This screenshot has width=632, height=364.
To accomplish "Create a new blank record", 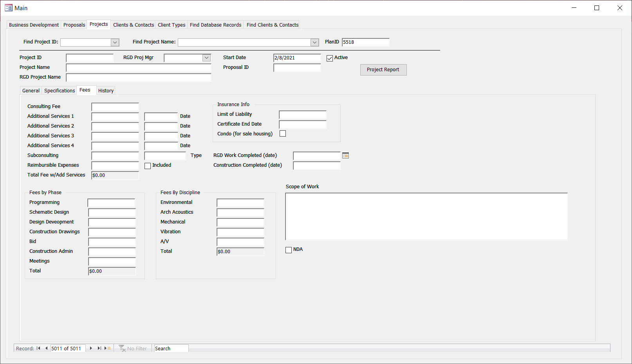I will 107,348.
